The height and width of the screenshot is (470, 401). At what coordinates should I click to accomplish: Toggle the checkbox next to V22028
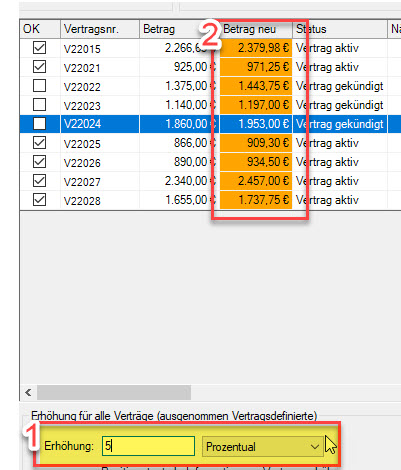coord(39,200)
